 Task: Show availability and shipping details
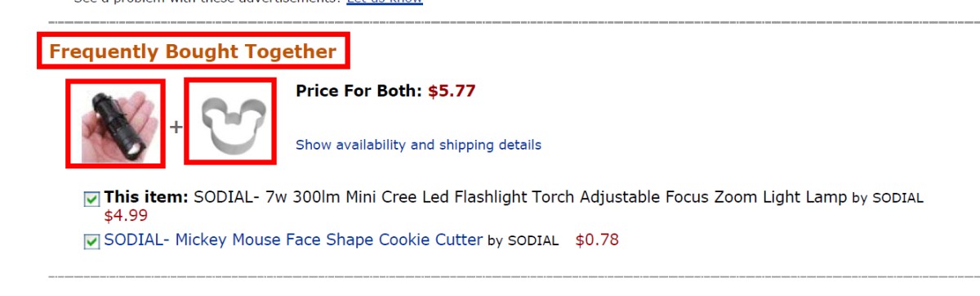(x=418, y=145)
